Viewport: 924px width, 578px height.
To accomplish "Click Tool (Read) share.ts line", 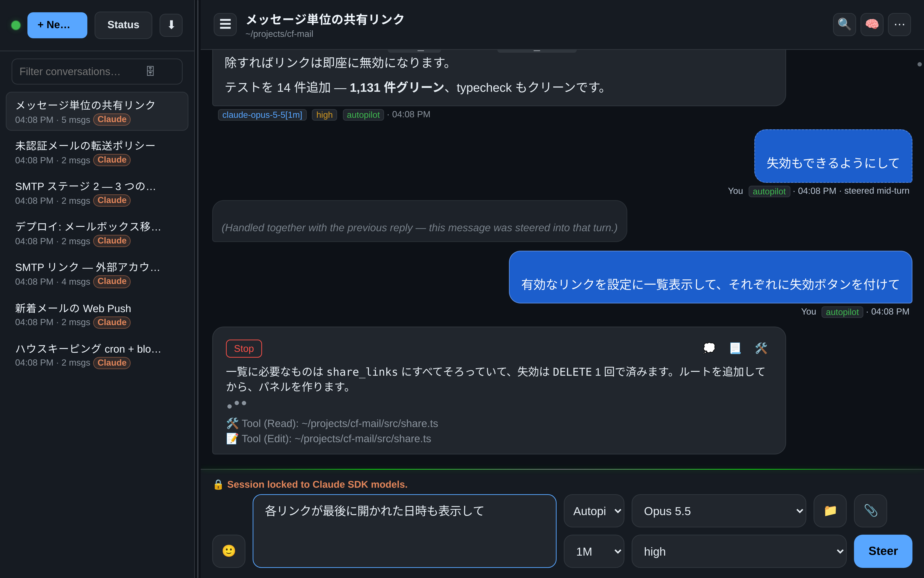I will (332, 424).
